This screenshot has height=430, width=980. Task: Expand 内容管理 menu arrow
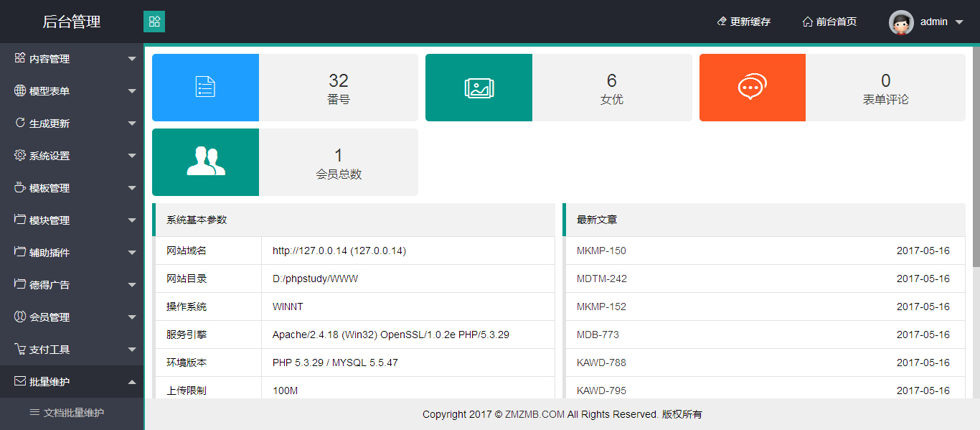pos(132,59)
